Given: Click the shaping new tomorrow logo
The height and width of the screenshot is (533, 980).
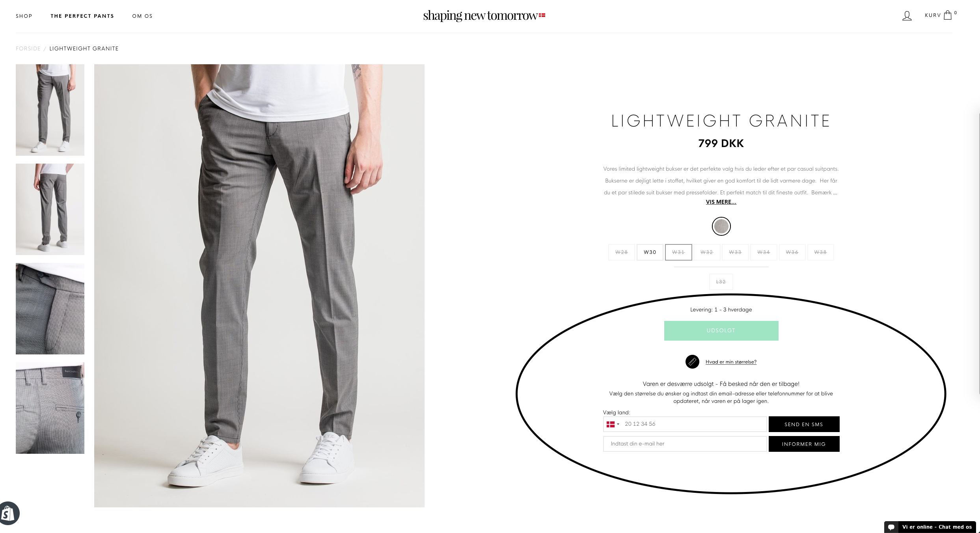Looking at the screenshot, I should pos(480,16).
